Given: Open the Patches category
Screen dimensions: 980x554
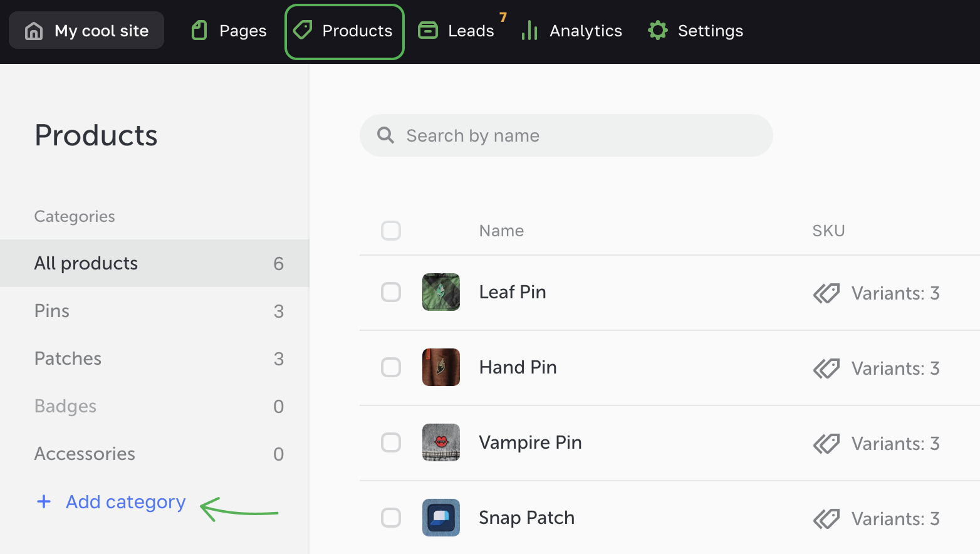Looking at the screenshot, I should coord(68,358).
